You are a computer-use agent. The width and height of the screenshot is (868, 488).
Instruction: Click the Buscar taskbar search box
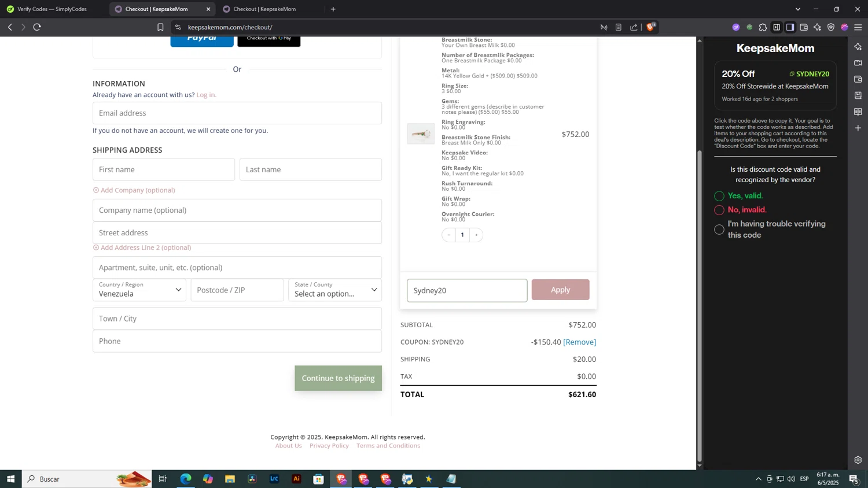click(x=87, y=479)
